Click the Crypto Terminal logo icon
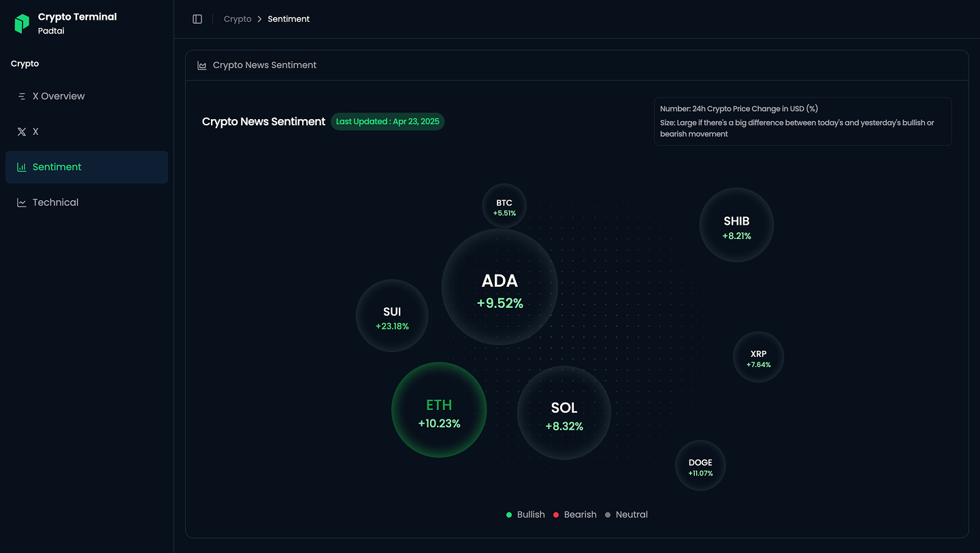 (21, 22)
